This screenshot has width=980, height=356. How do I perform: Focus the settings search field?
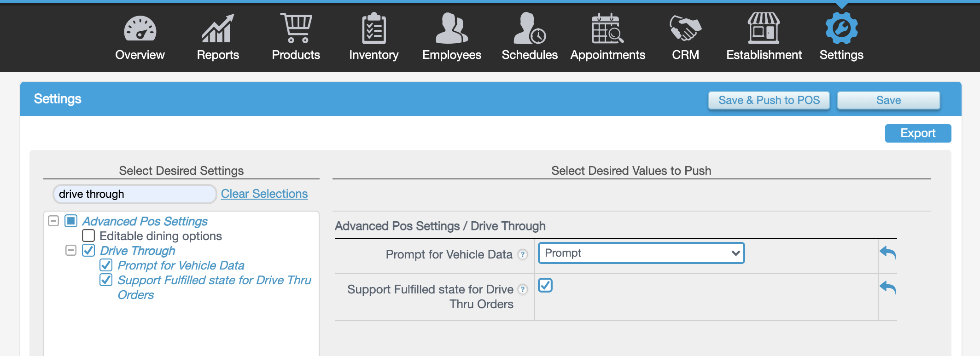click(x=134, y=194)
